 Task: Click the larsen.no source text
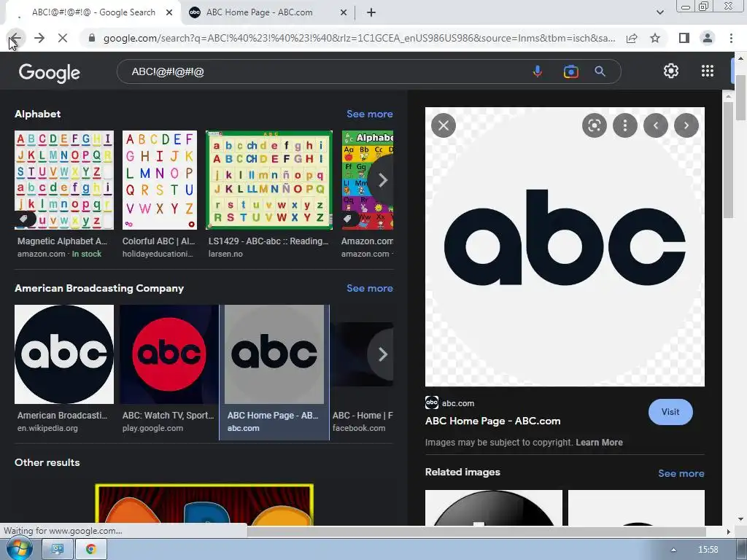click(x=225, y=254)
